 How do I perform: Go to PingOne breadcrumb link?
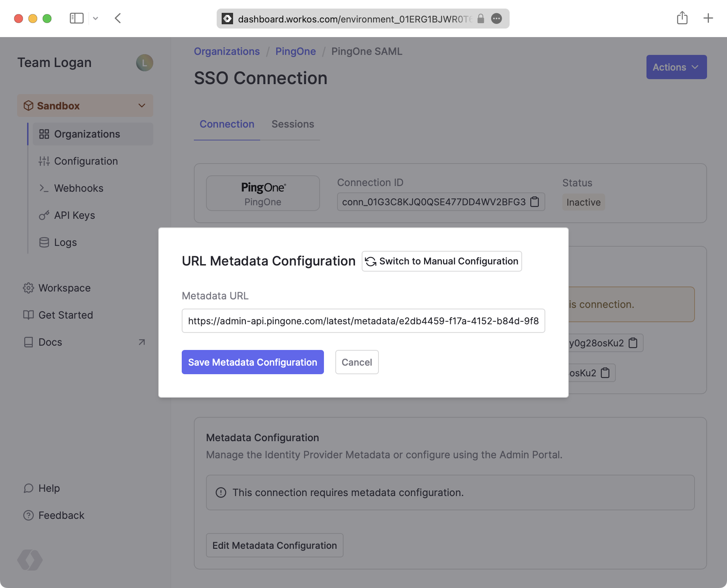click(x=295, y=51)
